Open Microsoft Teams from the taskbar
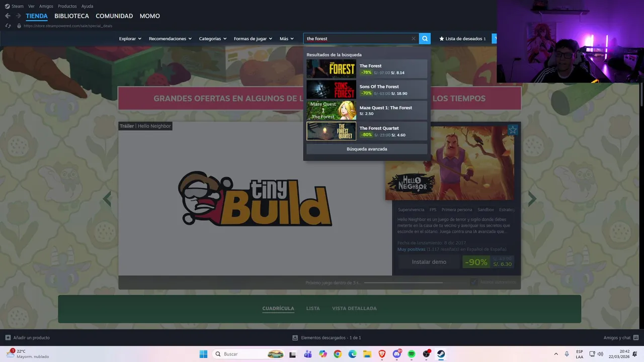Image resolution: width=644 pixels, height=362 pixels. [x=308, y=354]
